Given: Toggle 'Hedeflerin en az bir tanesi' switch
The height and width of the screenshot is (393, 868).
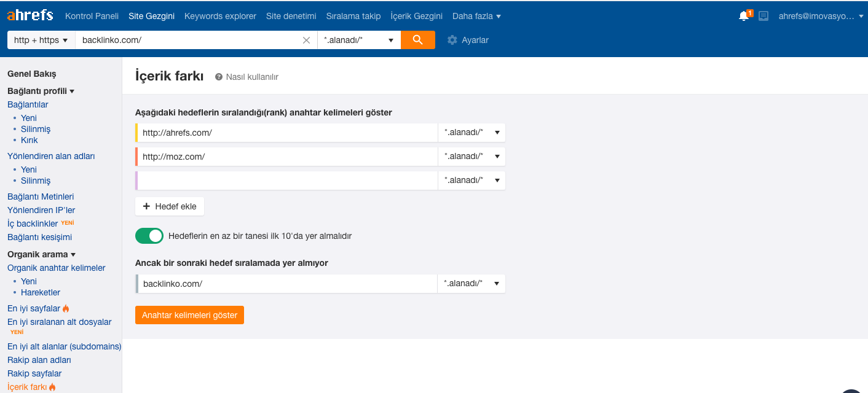Looking at the screenshot, I should pos(149,236).
